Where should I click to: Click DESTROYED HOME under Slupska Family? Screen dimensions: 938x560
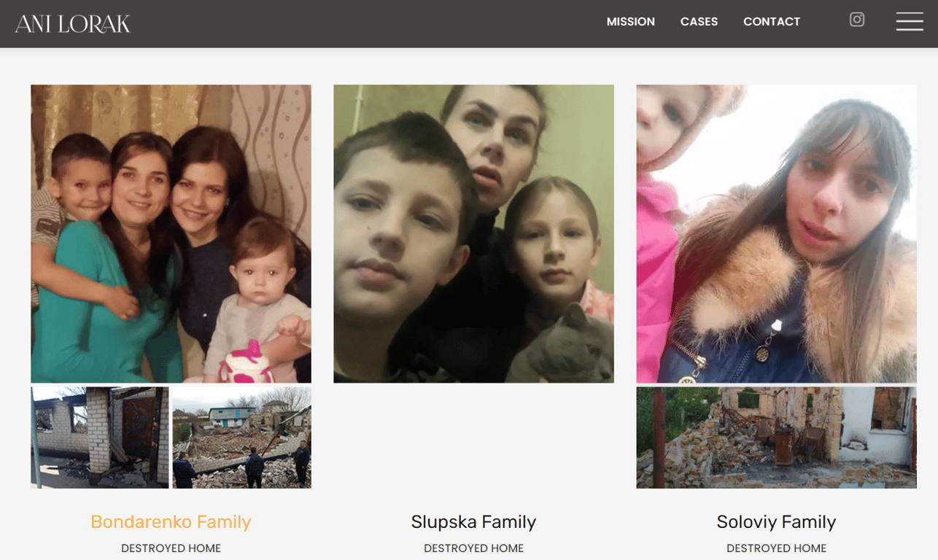[473, 548]
